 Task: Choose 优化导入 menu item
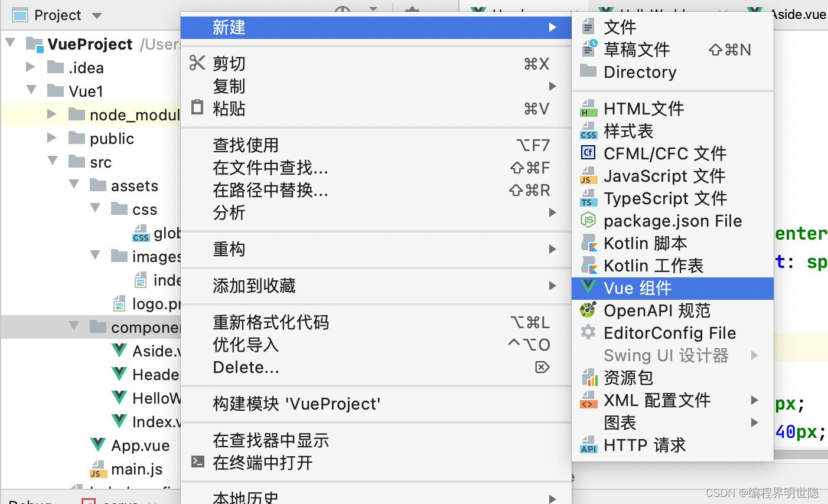(x=376, y=345)
